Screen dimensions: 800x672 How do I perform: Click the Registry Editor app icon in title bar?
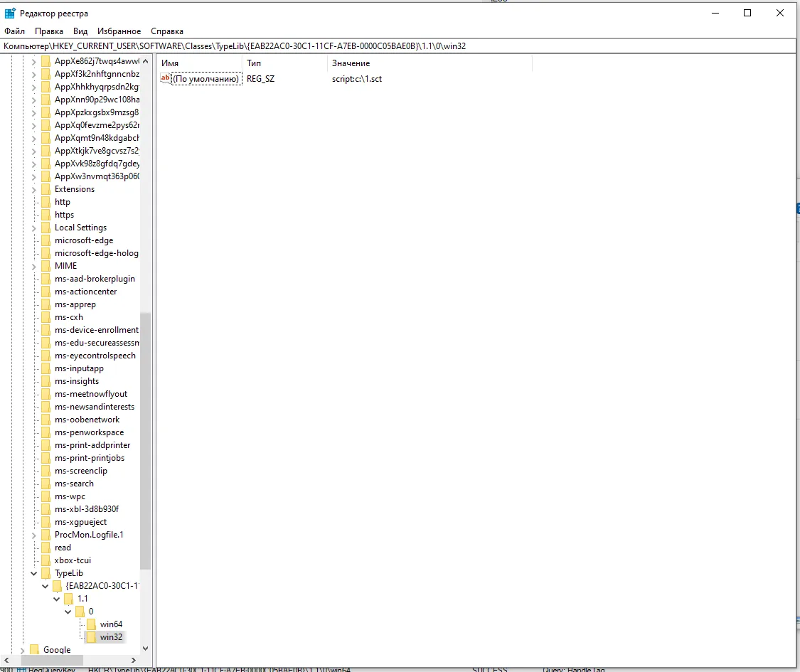10,14
